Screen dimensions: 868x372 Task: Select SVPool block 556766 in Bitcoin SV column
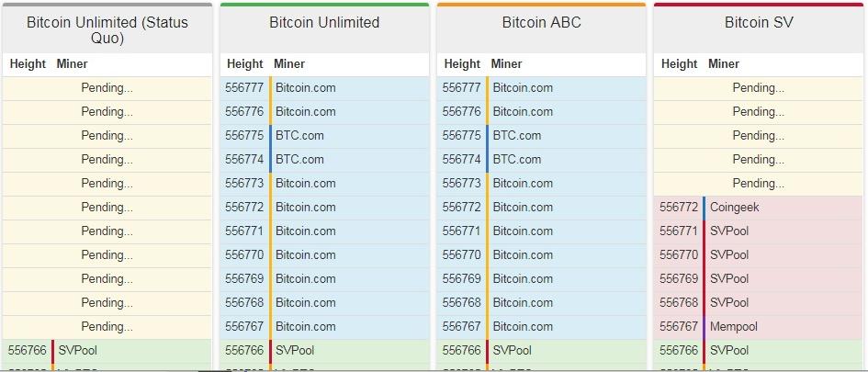pyautogui.click(x=759, y=350)
